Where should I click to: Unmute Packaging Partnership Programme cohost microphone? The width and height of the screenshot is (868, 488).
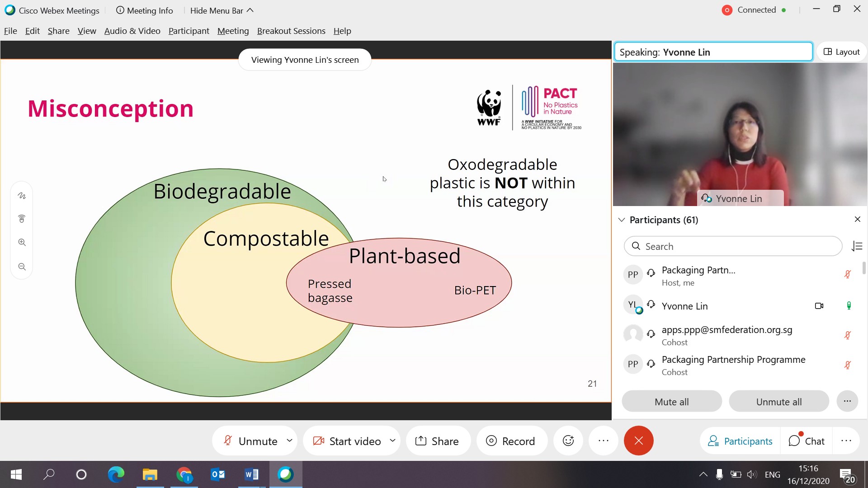coord(848,365)
